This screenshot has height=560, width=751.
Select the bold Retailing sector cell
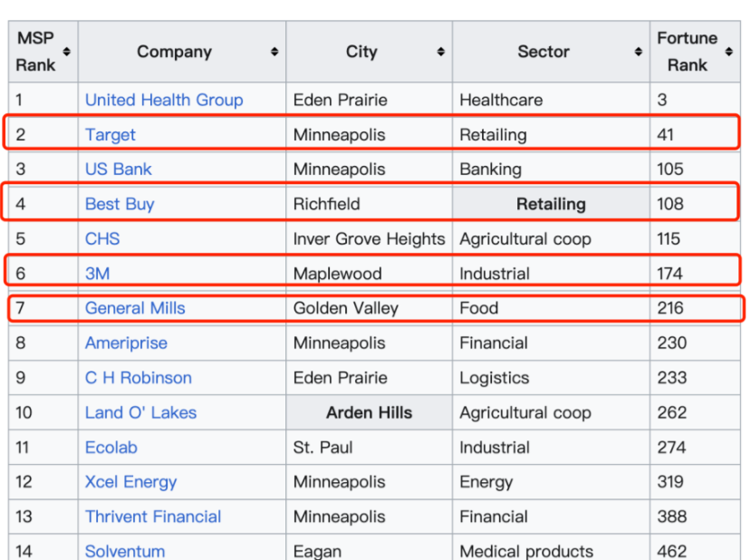coord(551,204)
